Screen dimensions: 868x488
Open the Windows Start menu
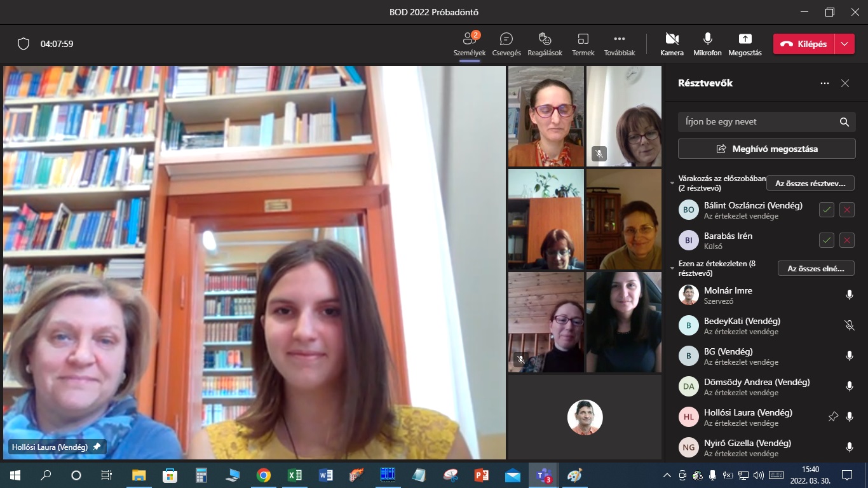pos(15,475)
